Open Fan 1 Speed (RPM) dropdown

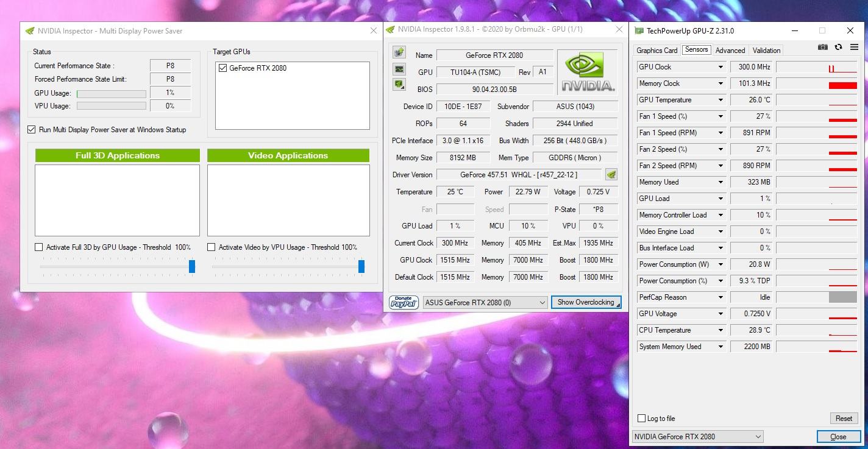coord(720,133)
